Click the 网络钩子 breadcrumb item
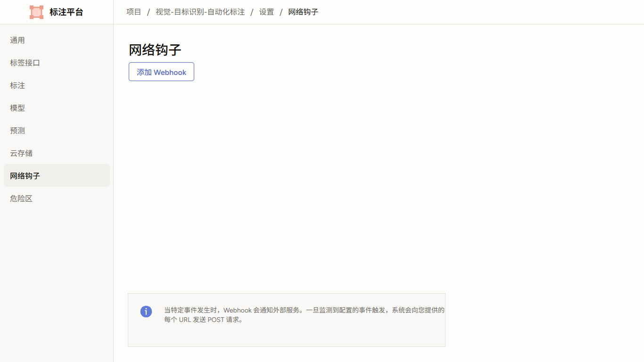Screen dimensions: 644x362 303,12
